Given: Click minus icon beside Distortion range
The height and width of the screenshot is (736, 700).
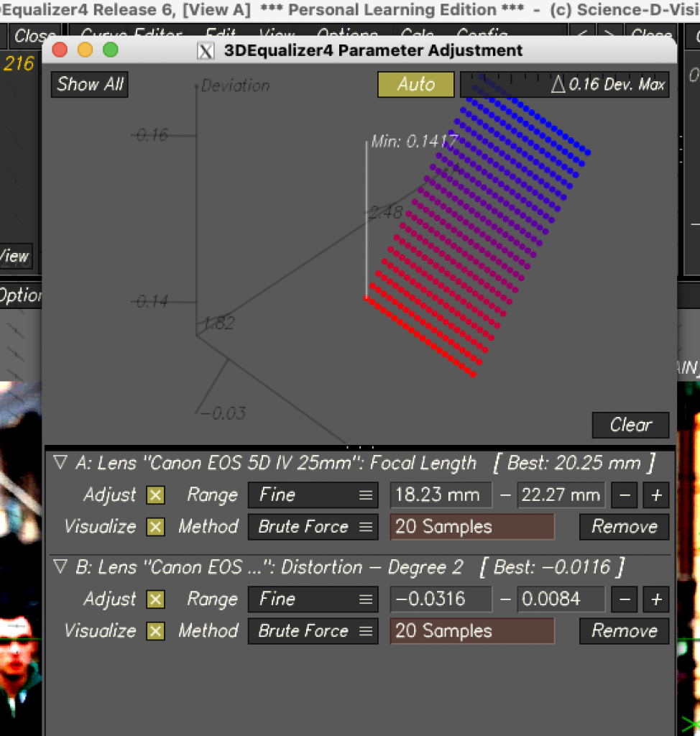Looking at the screenshot, I should click(625, 599).
